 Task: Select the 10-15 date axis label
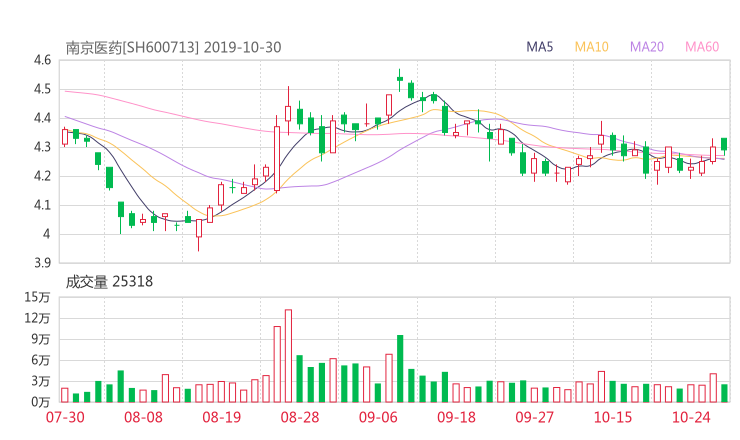click(x=613, y=417)
